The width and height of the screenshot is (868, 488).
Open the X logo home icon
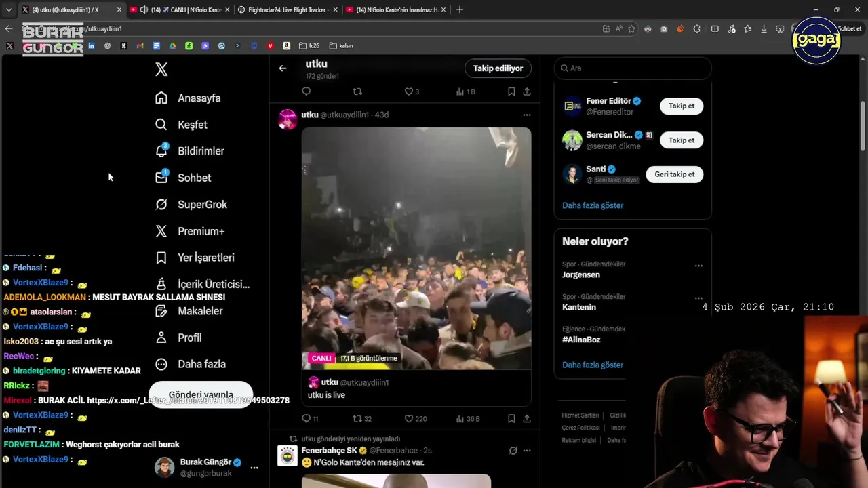coord(161,69)
